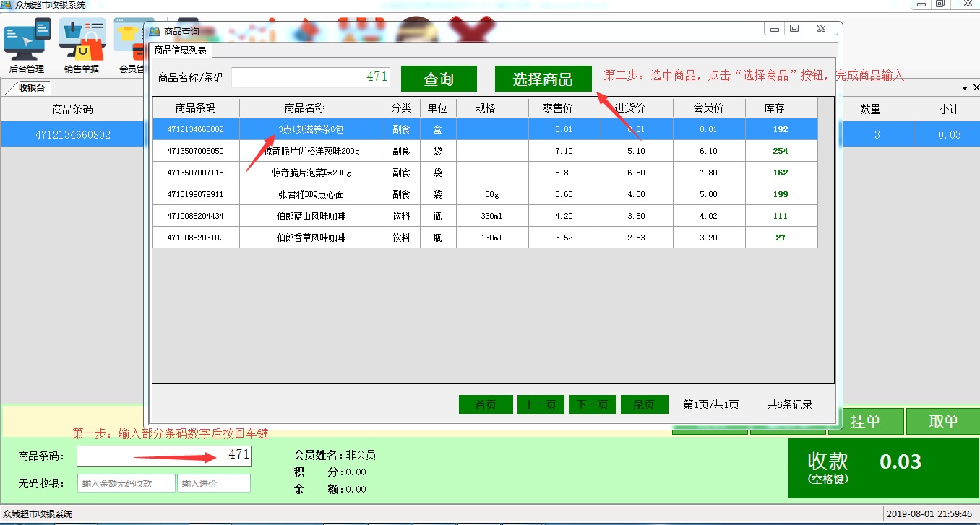980x525 pixels.
Task: Focus the 输入进价 field
Action: (214, 483)
